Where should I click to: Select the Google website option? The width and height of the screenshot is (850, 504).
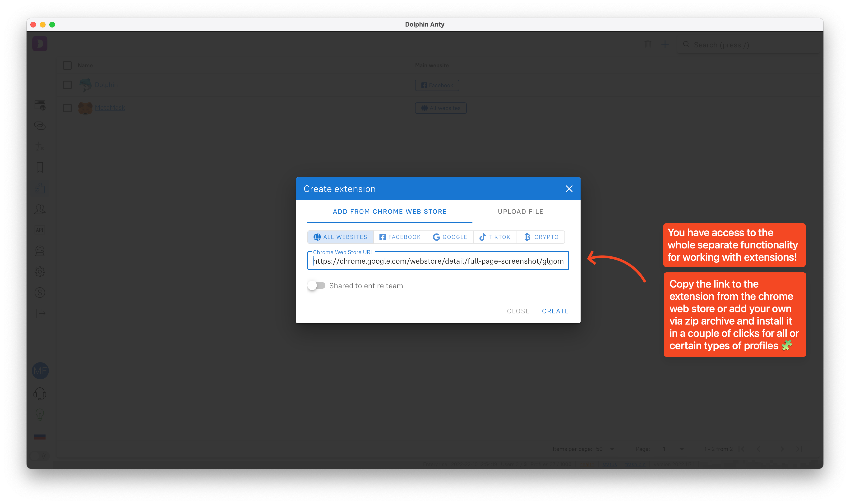point(450,237)
